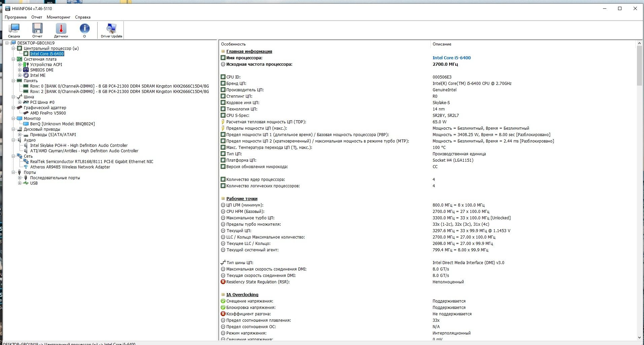
Task: Open the Мониторинг menu
Action: [x=59, y=17]
